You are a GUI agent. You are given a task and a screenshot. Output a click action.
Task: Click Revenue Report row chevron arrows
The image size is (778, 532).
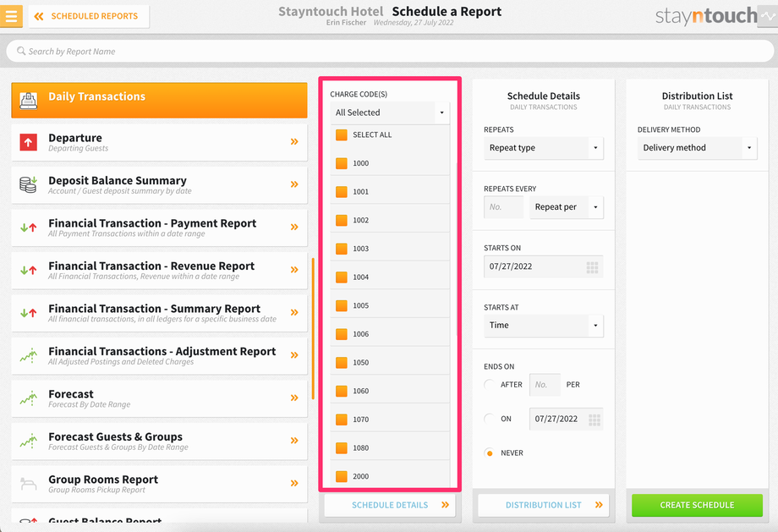click(x=294, y=270)
